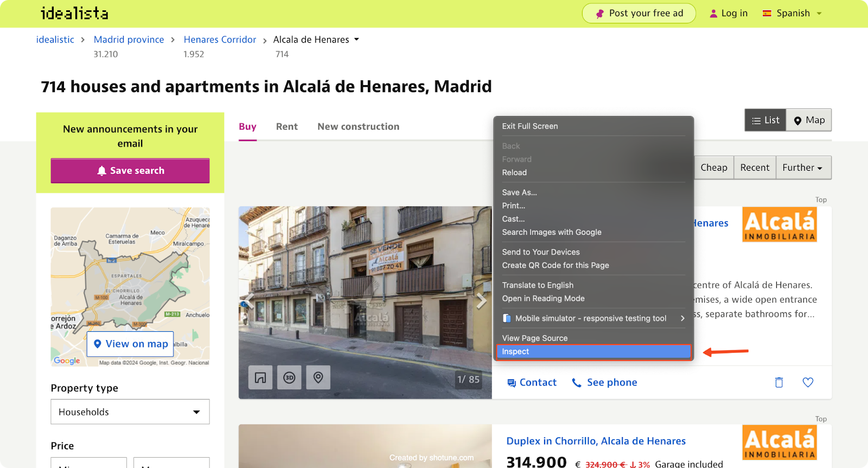Image resolution: width=868 pixels, height=468 pixels.
Task: Click the pin icon in View on map
Action: pos(98,344)
